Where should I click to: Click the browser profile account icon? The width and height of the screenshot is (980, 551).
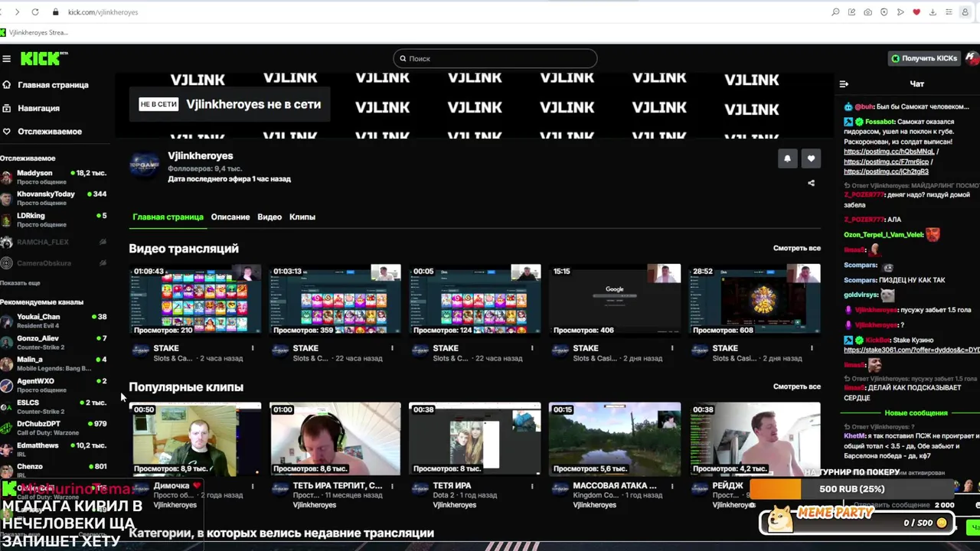(965, 12)
